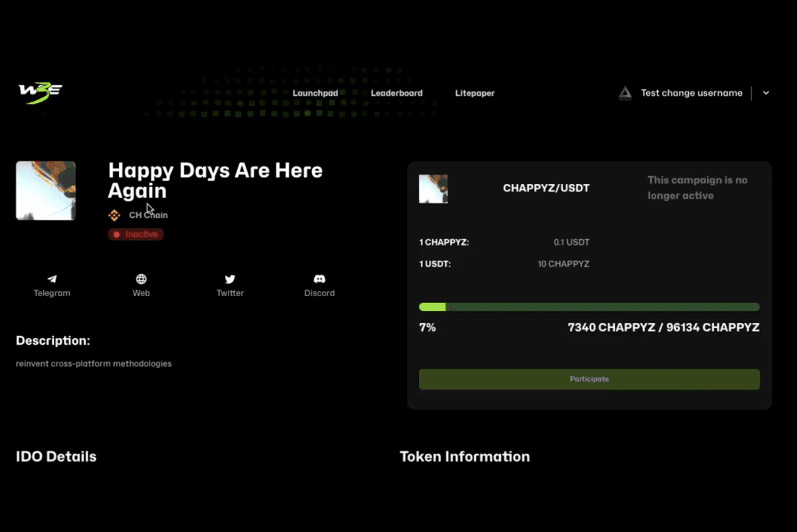Click the '1 USDT:' label
The height and width of the screenshot is (532, 797).
(x=435, y=264)
